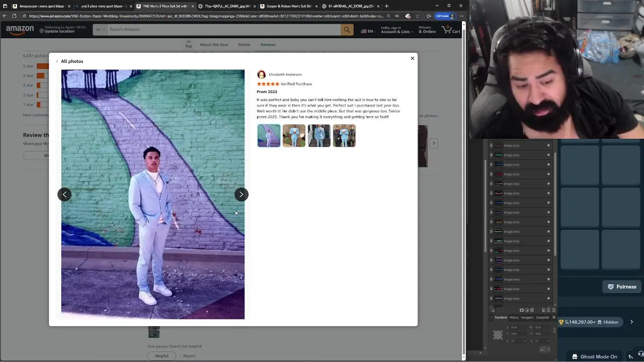644x362 pixels.
Task: Focus the Search Amazon field
Action: (223, 29)
